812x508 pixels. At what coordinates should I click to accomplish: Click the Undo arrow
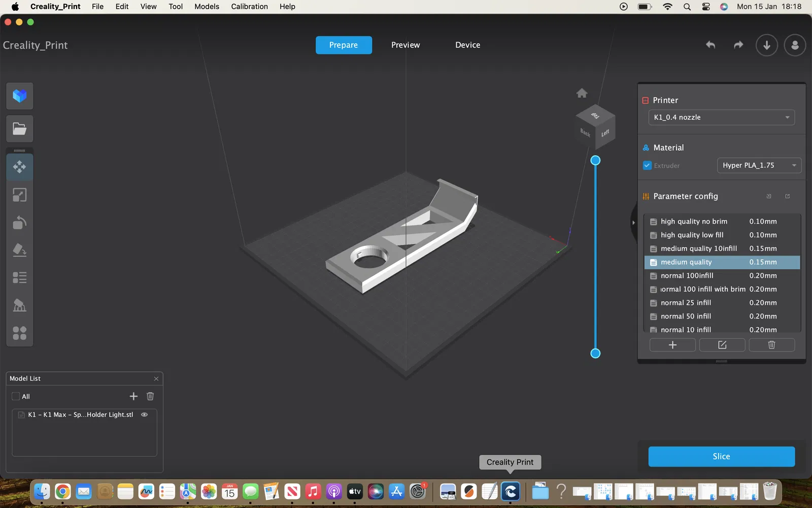coord(710,45)
